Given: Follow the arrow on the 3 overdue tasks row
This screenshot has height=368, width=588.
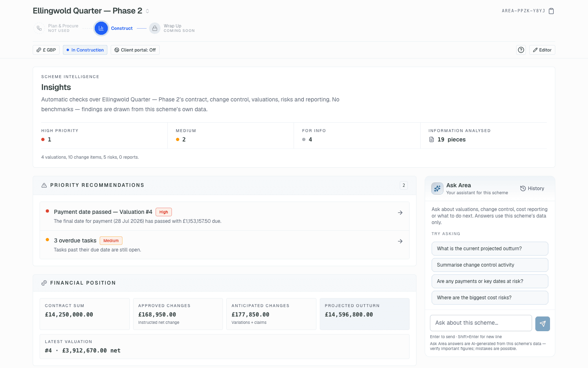Looking at the screenshot, I should click(x=400, y=241).
